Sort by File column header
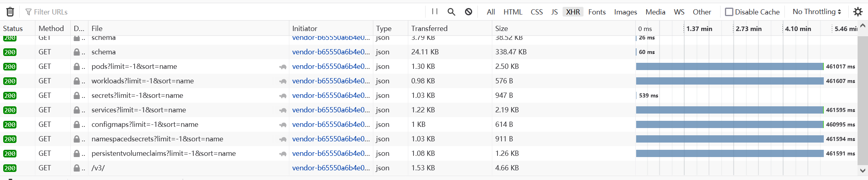Viewport: 868px width, 180px height. [x=188, y=29]
